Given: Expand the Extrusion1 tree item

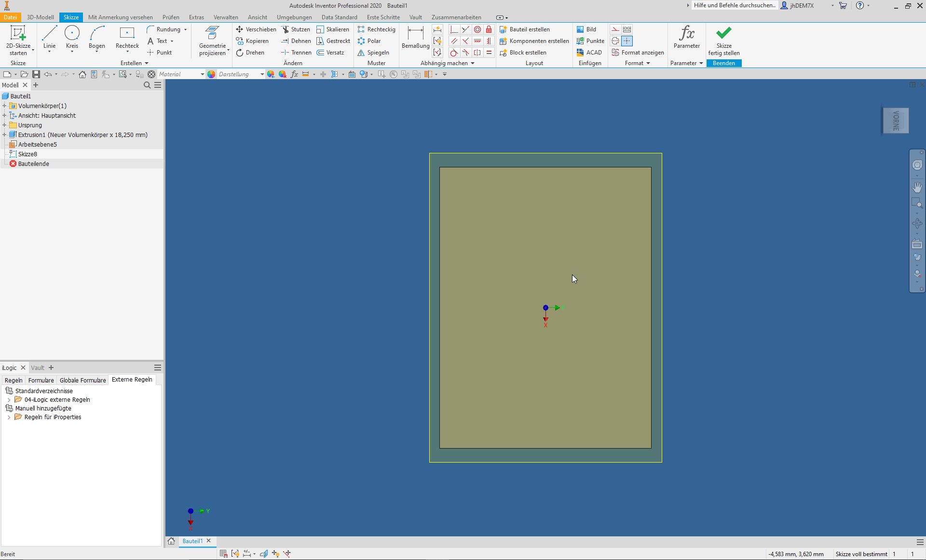Looking at the screenshot, I should (x=5, y=134).
